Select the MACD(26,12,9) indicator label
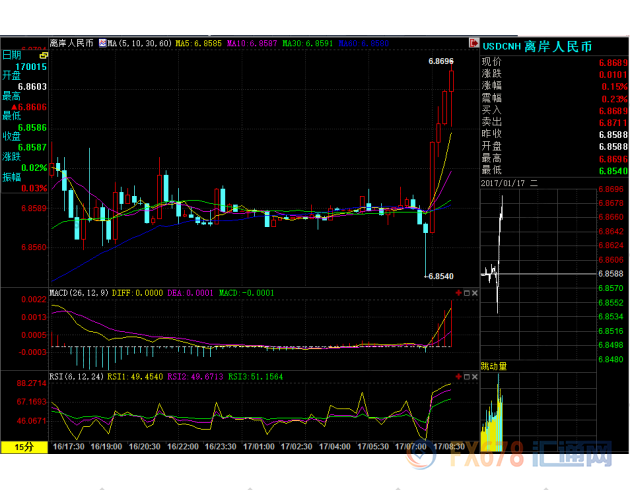 tap(79, 293)
